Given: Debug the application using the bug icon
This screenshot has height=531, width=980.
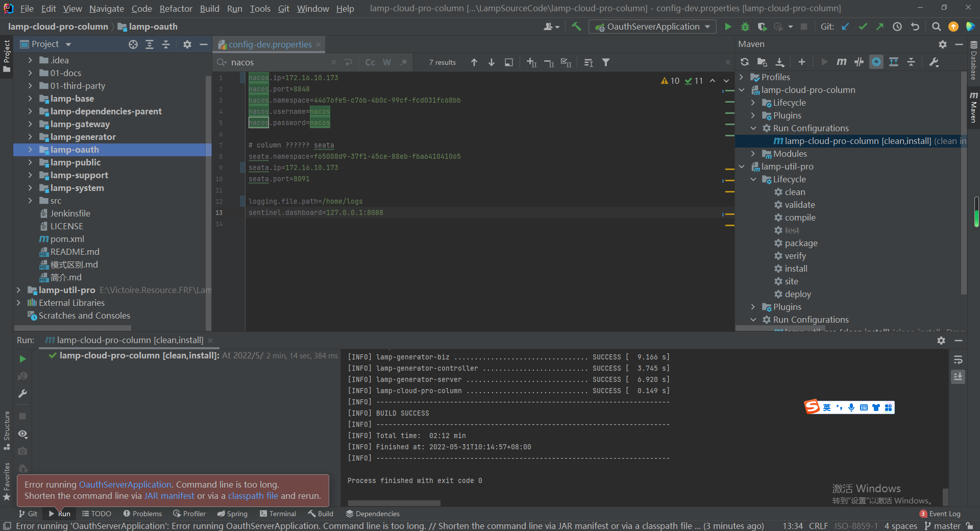Looking at the screenshot, I should coord(745,27).
